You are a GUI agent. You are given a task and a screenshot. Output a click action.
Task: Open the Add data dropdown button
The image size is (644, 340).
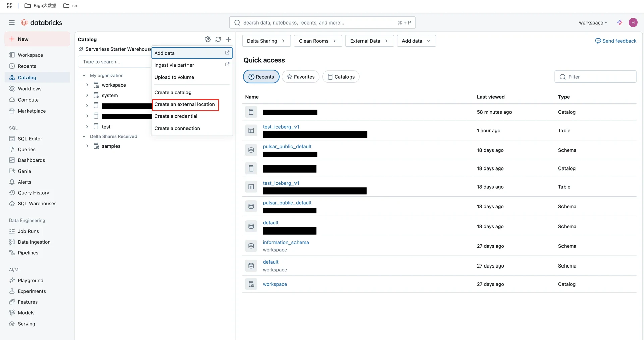tap(416, 41)
